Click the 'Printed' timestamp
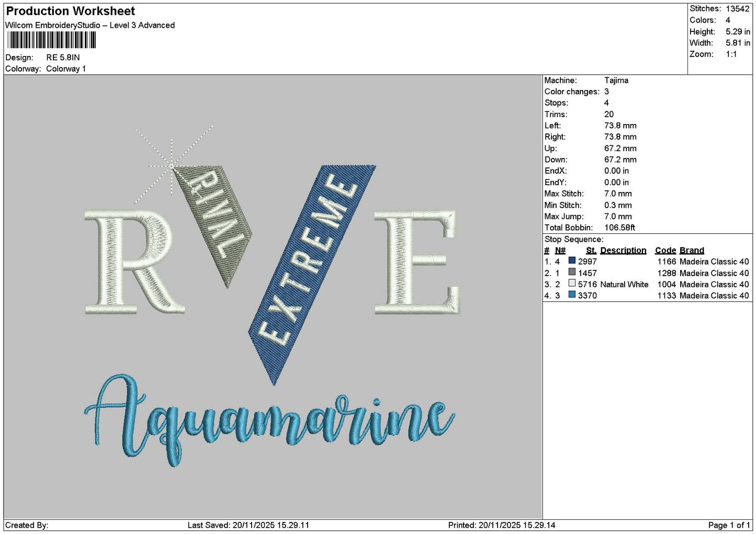 pos(502,525)
